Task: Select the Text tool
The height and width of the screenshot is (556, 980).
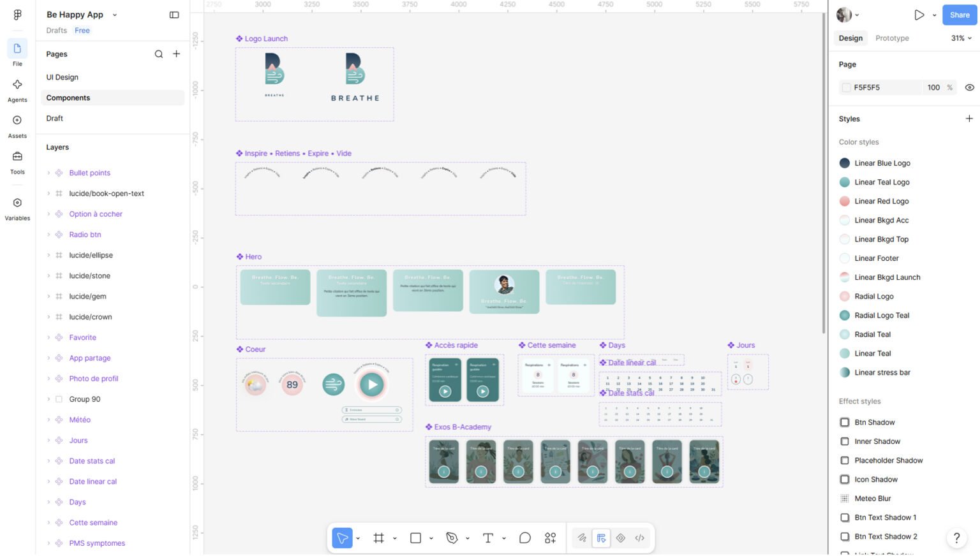Action: point(488,538)
